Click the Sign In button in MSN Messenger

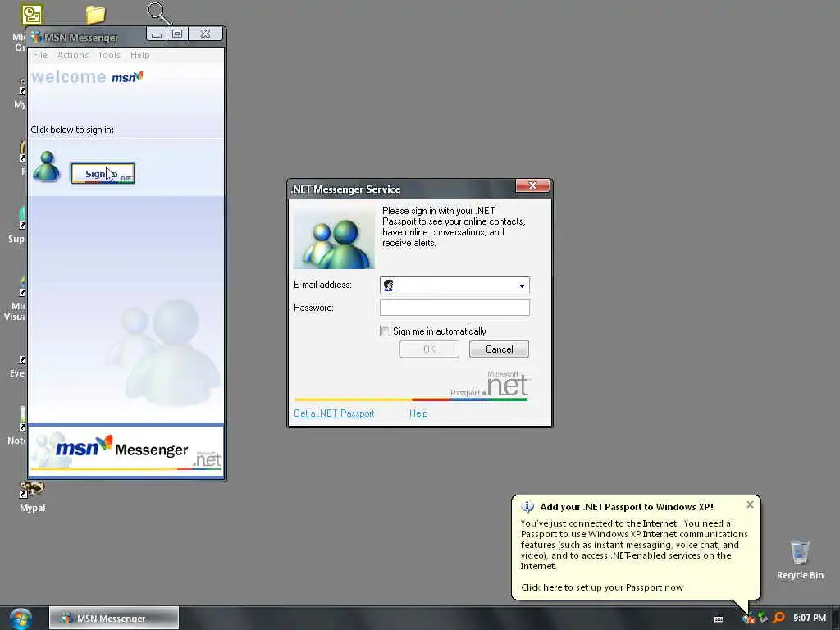(x=103, y=174)
